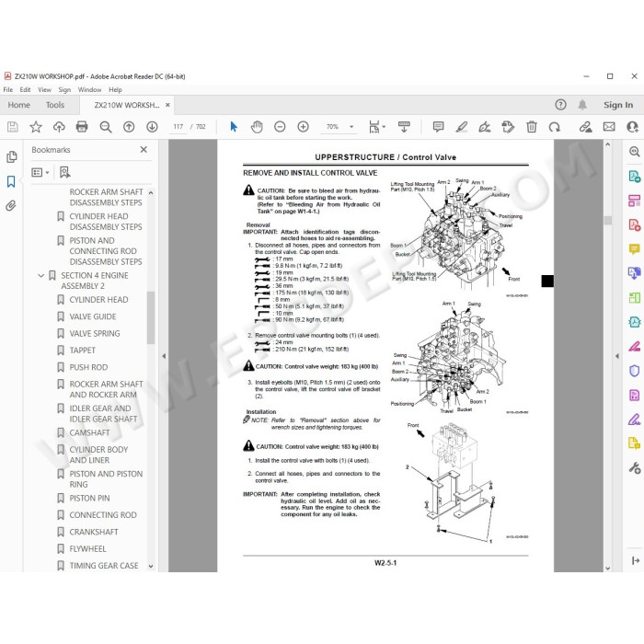The height and width of the screenshot is (644, 644).
Task: Open the File menu
Action: coord(8,89)
